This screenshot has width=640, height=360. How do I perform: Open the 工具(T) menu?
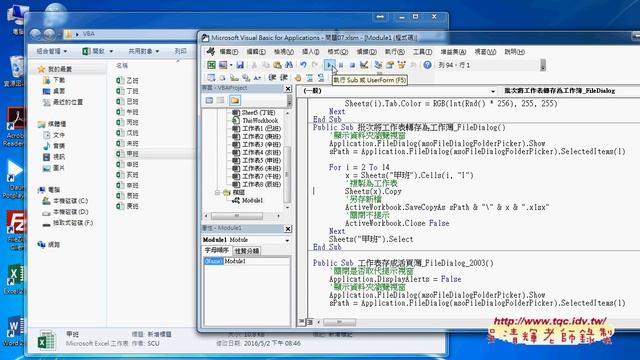tap(422, 52)
